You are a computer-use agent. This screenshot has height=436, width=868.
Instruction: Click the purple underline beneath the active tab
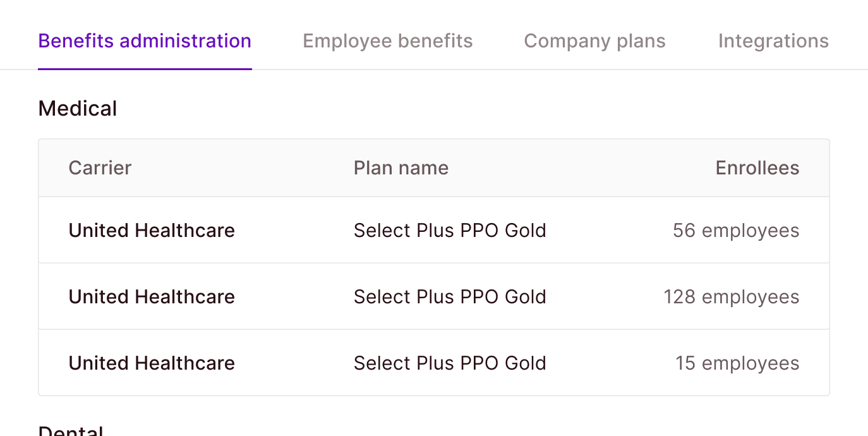coord(145,69)
